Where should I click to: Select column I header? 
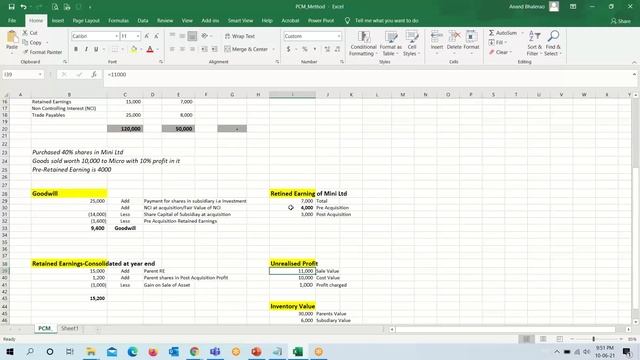click(292, 95)
